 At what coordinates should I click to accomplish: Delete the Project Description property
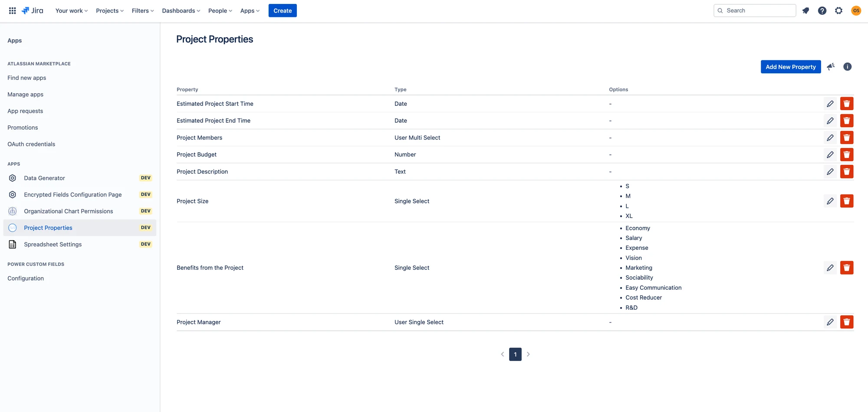tap(847, 172)
